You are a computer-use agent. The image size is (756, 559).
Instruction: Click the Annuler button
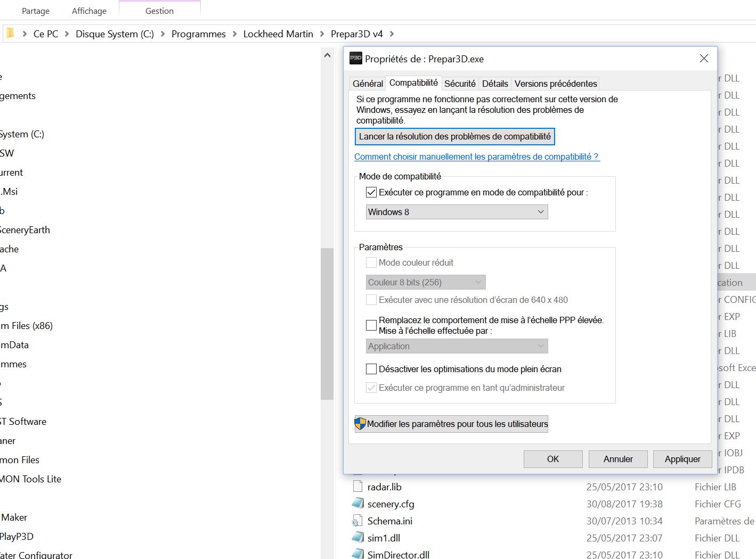tap(618, 459)
